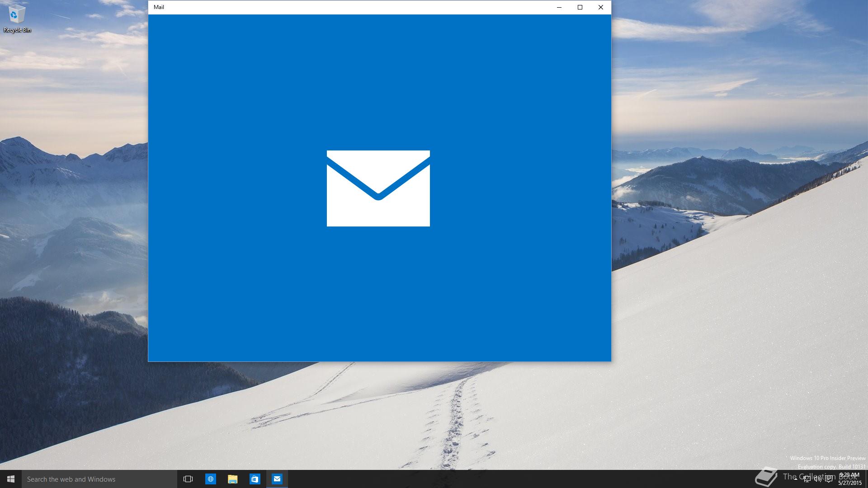
Task: Open the Action Center notifications icon
Action: (829, 479)
